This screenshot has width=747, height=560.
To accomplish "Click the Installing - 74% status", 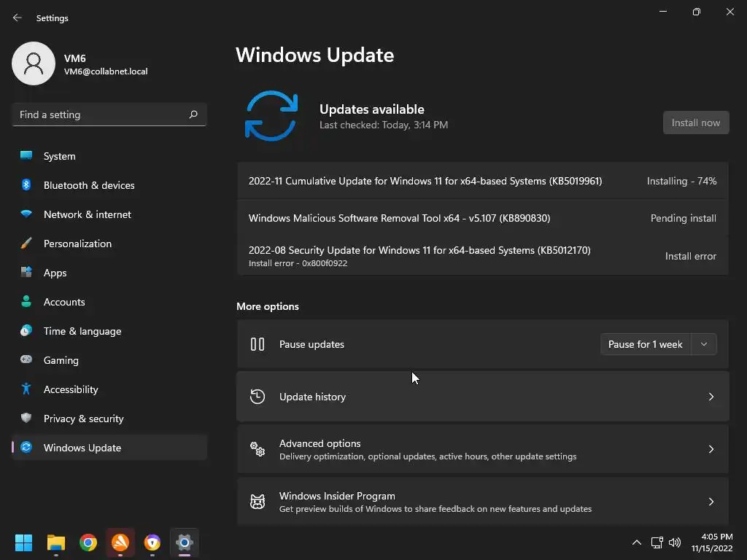I will click(x=682, y=181).
